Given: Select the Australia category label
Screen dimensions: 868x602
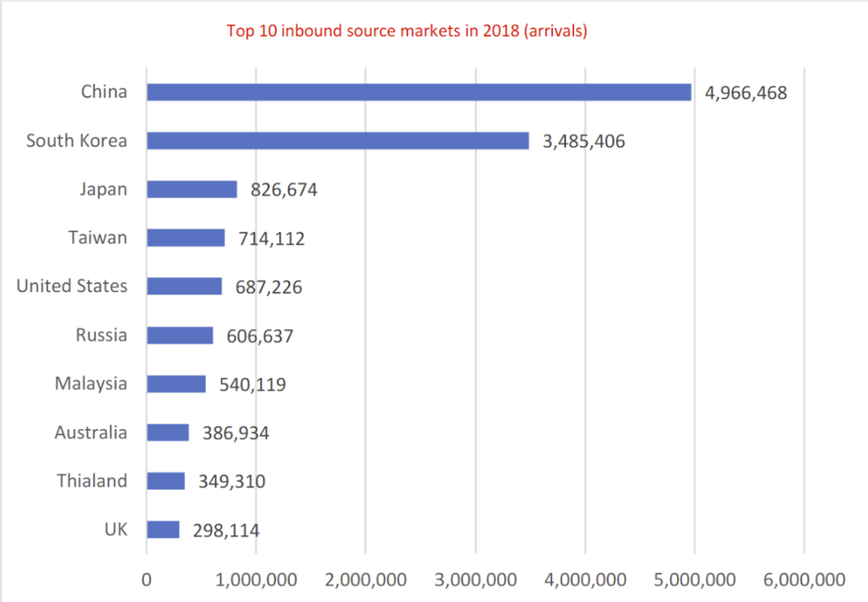Looking at the screenshot, I should (x=91, y=432).
